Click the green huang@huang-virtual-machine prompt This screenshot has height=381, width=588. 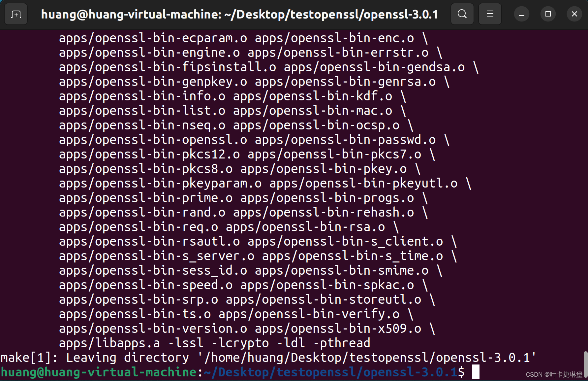pos(99,372)
